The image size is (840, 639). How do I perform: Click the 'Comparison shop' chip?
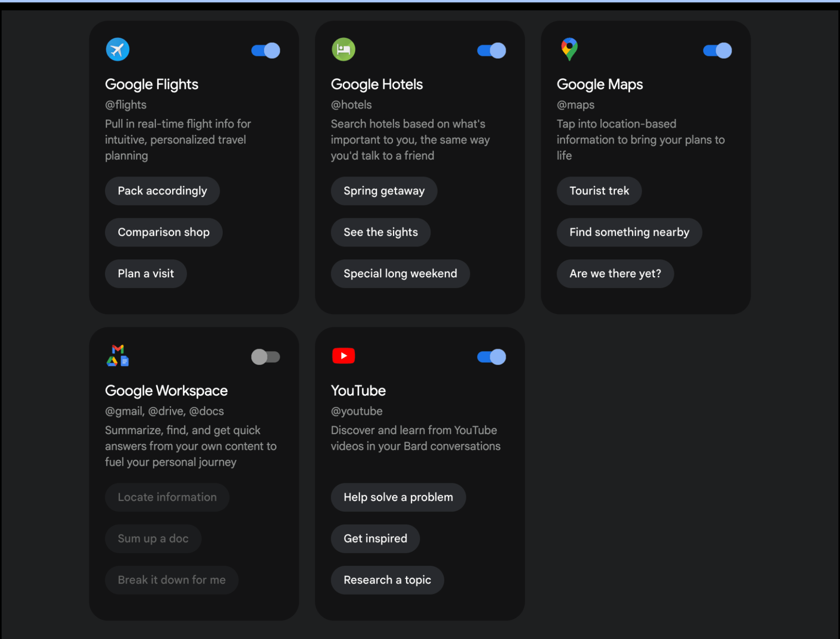point(163,232)
